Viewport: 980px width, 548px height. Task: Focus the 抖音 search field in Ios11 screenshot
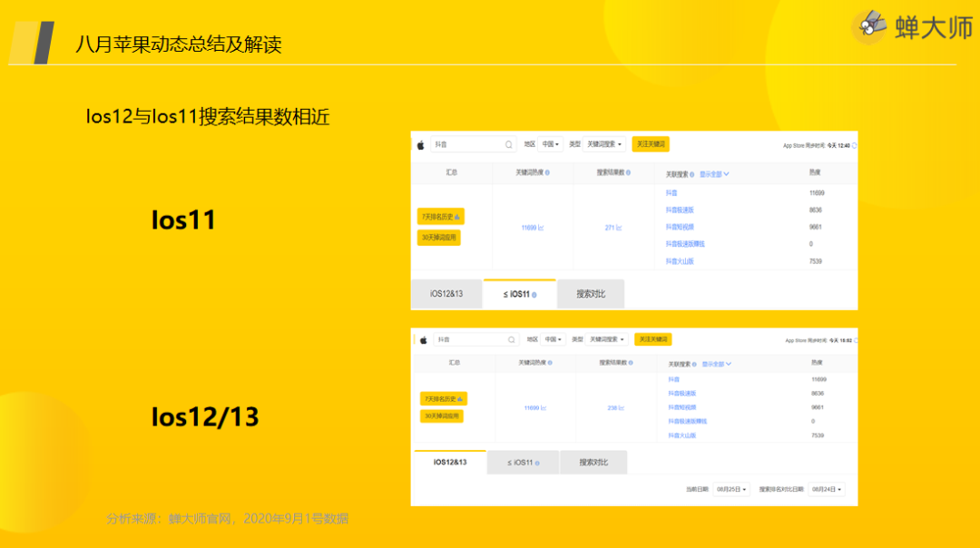coord(473,144)
